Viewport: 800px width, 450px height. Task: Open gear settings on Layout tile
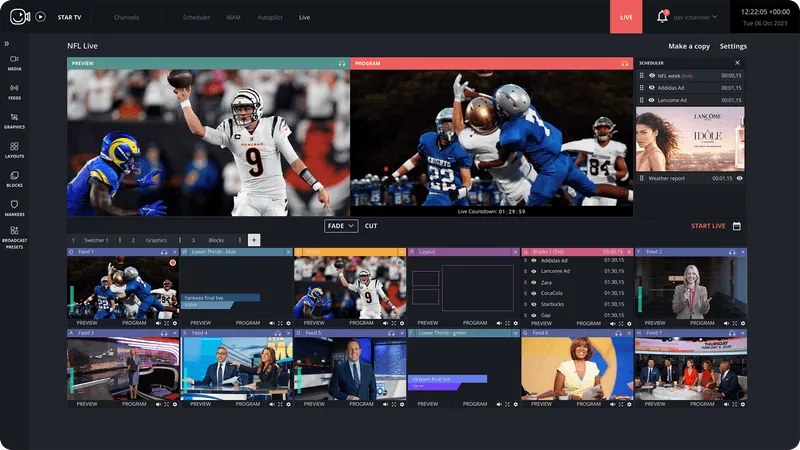pos(515,323)
